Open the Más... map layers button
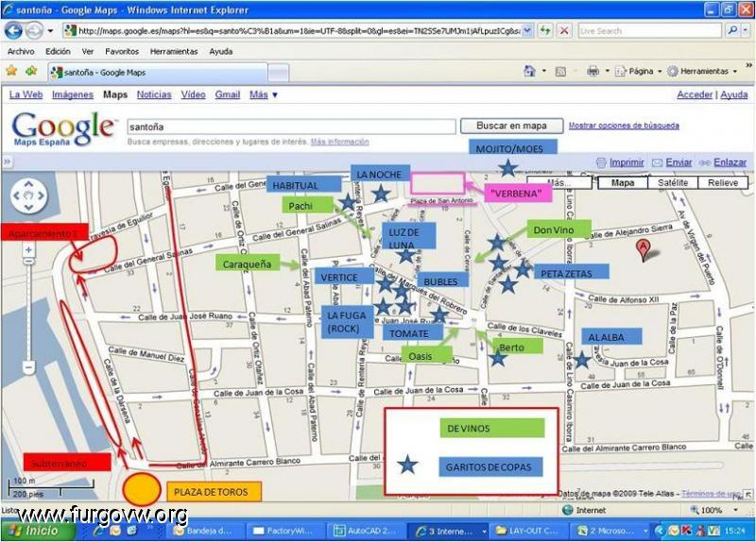Viewport: 756px width, 542px height. pyautogui.click(x=559, y=182)
